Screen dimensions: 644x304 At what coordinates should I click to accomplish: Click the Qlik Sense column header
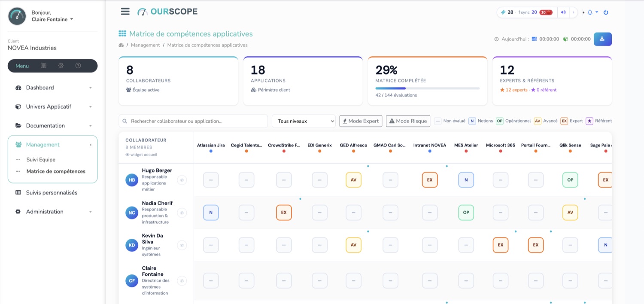(x=570, y=145)
